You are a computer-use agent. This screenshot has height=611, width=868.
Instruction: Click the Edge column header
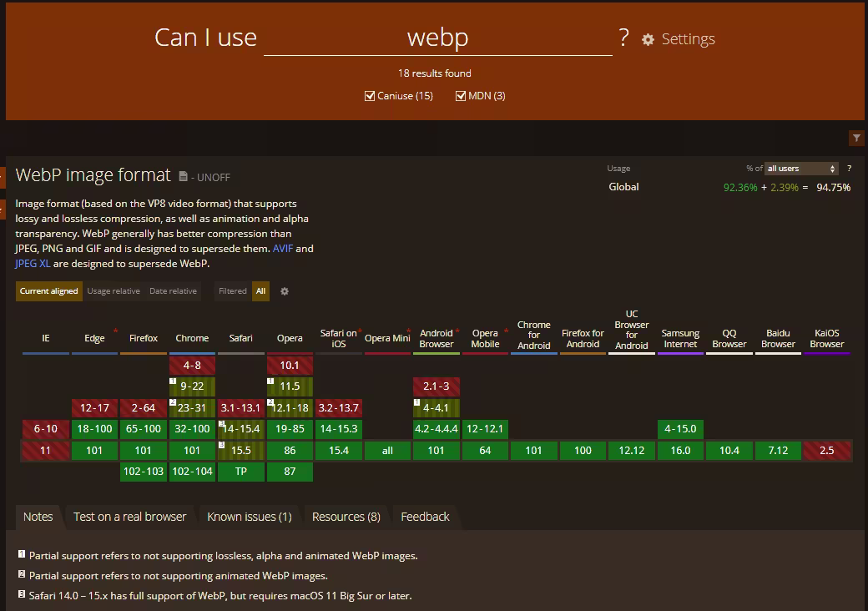click(94, 338)
